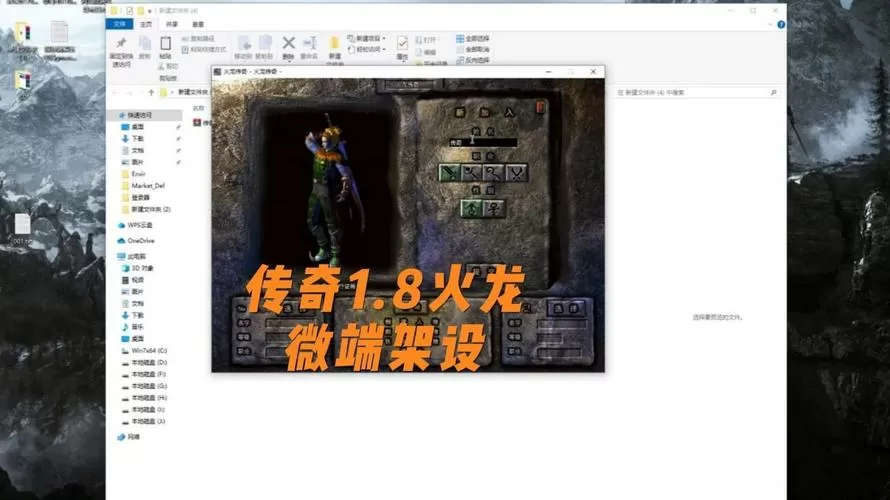Click the 名称 column header

coord(198,108)
